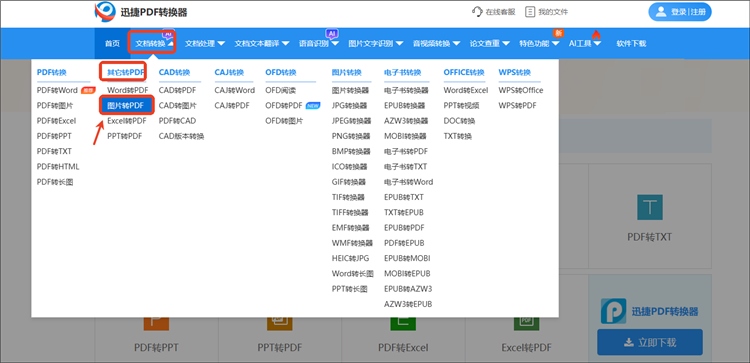Screen dimensions: 750x363
Task: Click the user avatar icon in login button
Action: (661, 12)
